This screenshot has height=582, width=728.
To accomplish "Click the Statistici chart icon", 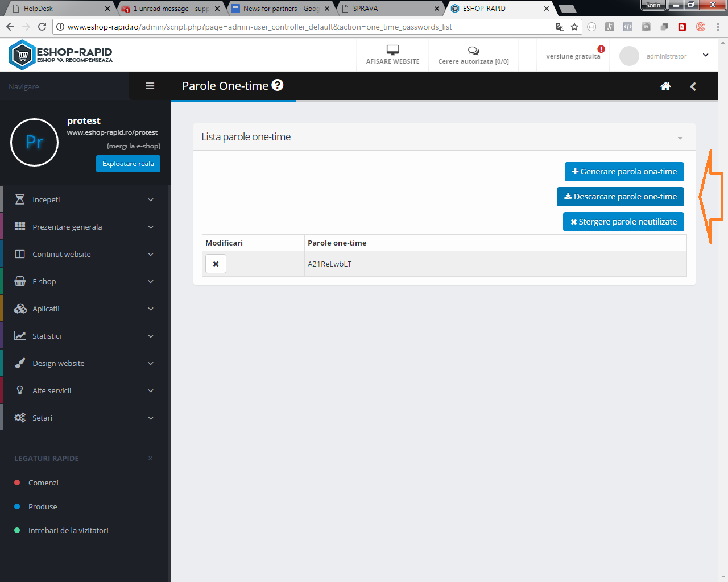I will [20, 336].
